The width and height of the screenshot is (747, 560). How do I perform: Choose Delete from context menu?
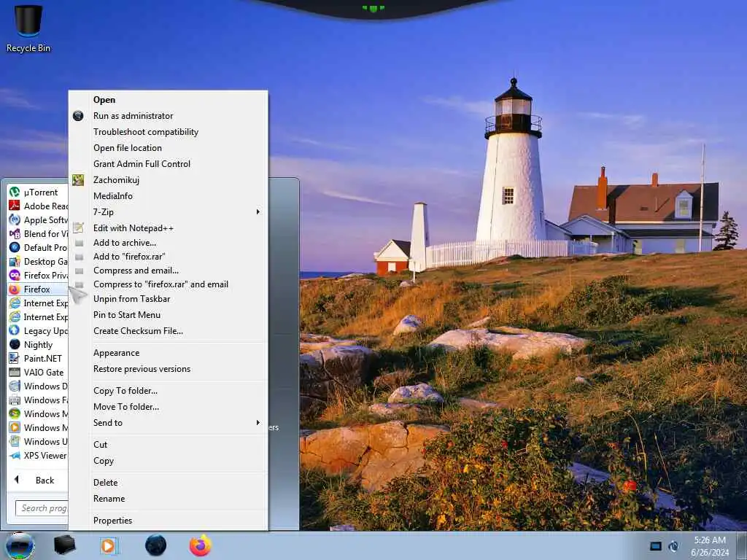[105, 483]
